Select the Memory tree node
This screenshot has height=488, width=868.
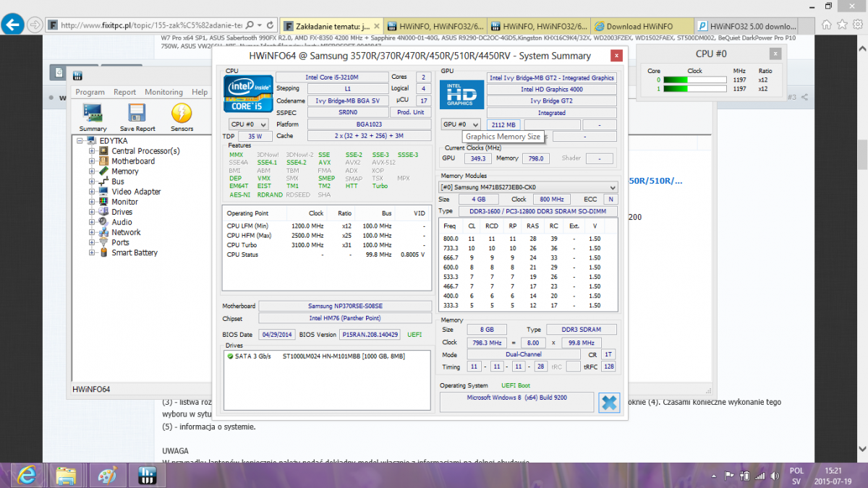pos(125,171)
